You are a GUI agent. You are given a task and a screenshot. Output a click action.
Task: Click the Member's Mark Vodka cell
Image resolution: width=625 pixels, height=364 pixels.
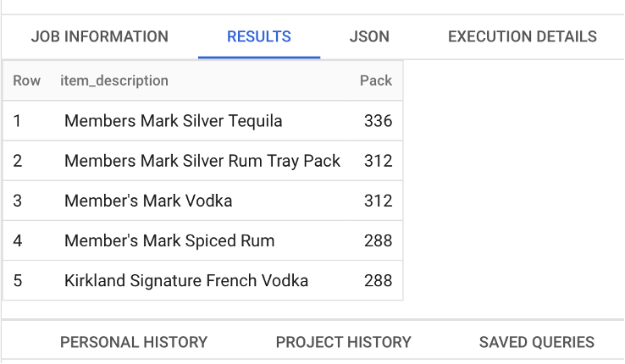coord(147,201)
